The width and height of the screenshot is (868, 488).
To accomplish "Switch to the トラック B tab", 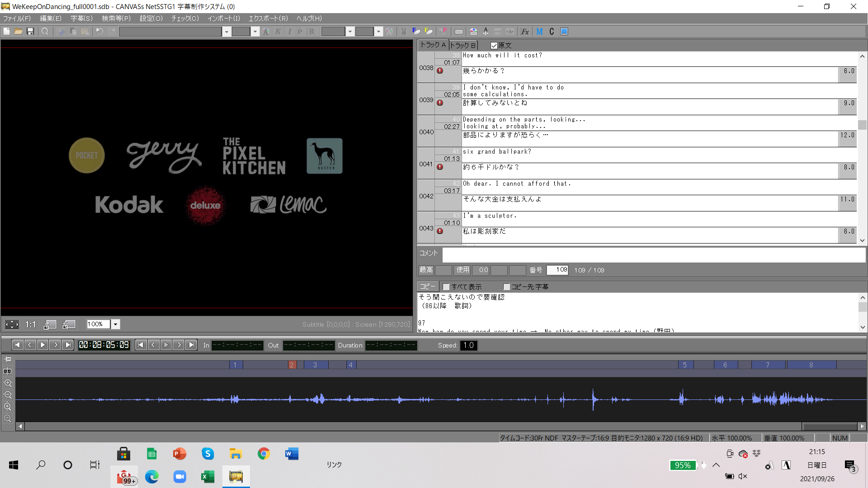I will (x=463, y=45).
